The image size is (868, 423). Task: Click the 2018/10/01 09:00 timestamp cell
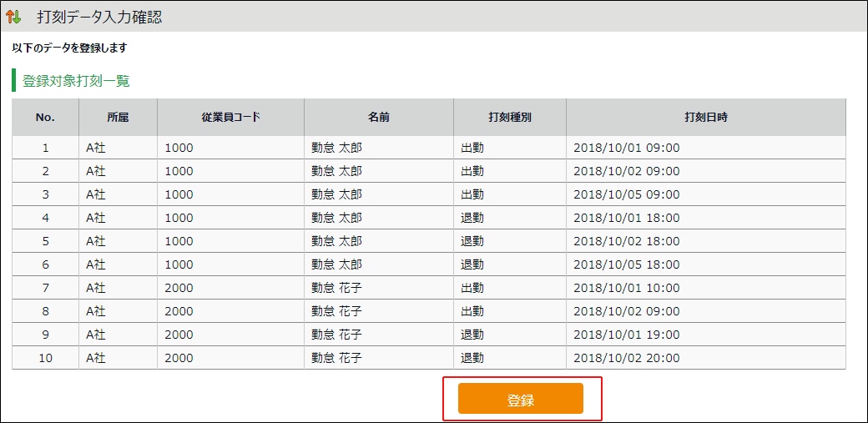point(626,148)
